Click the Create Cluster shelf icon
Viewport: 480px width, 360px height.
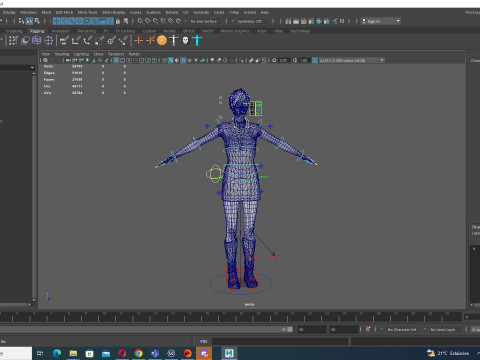(x=49, y=41)
